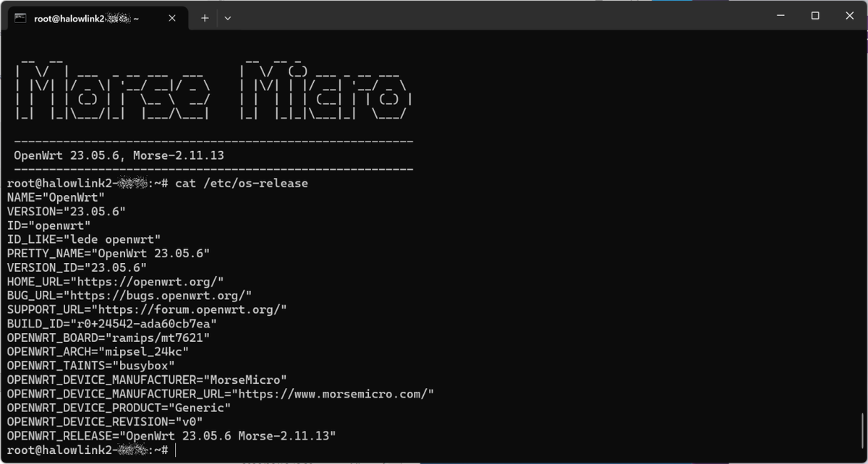Click the line ID_LIKE="lede openwrt"
Image resolution: width=868 pixels, height=464 pixels.
84,239
